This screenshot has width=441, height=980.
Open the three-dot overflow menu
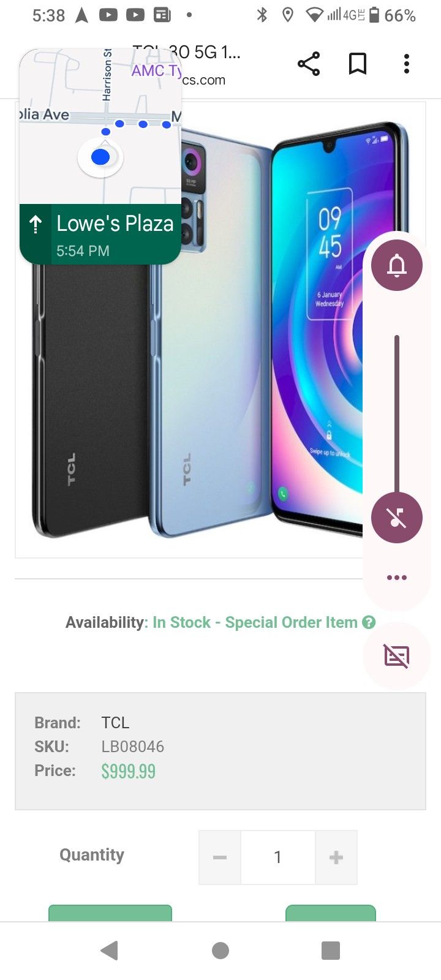coord(407,64)
